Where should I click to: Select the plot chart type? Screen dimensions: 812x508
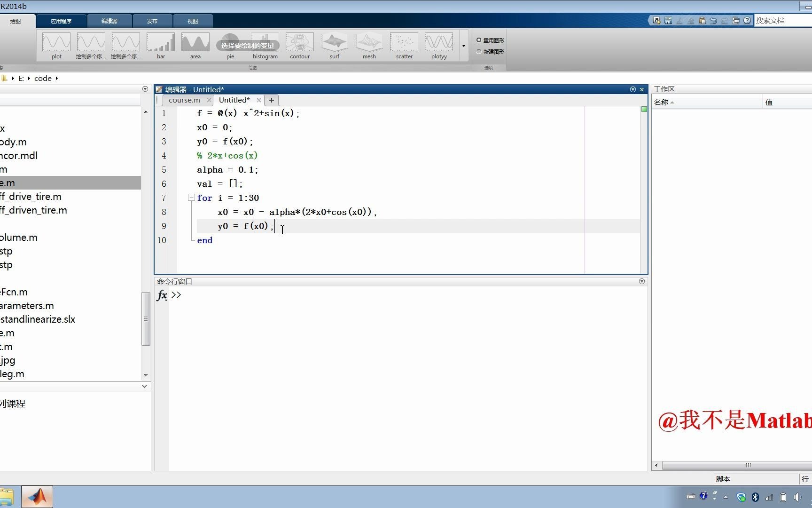[56, 46]
